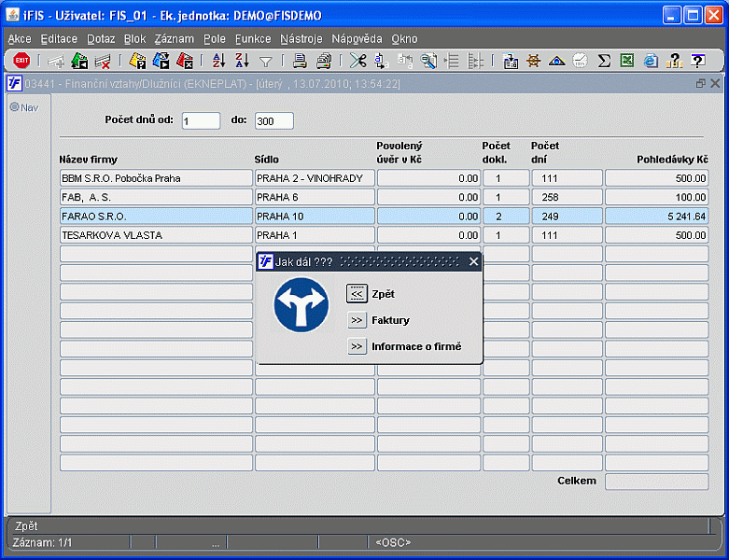Select the Nav radio button
The height and width of the screenshot is (560, 729).
point(15,107)
